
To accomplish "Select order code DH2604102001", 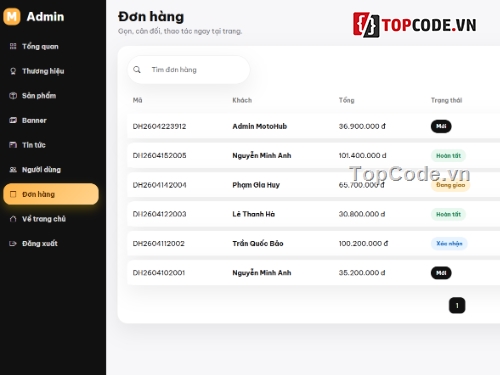I will pos(159,273).
